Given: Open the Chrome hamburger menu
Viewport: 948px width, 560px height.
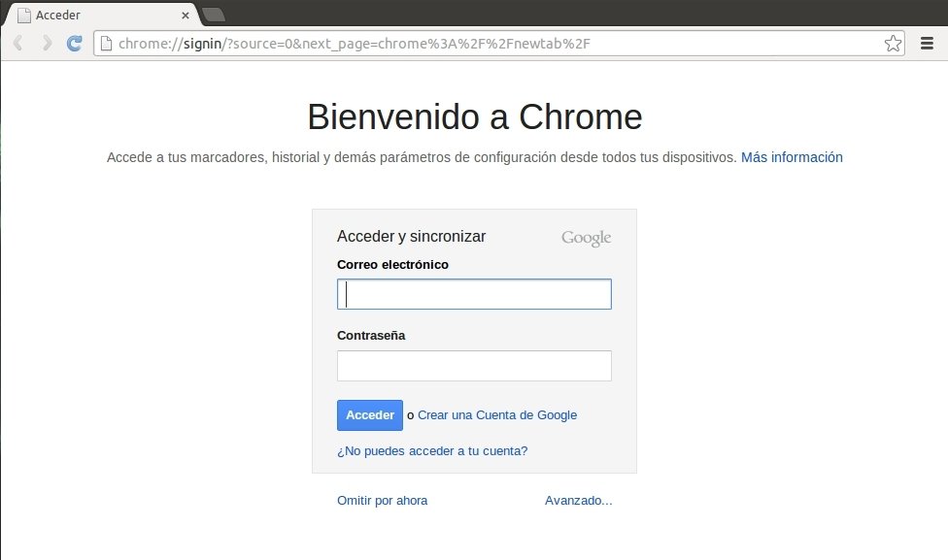Looking at the screenshot, I should 927,43.
